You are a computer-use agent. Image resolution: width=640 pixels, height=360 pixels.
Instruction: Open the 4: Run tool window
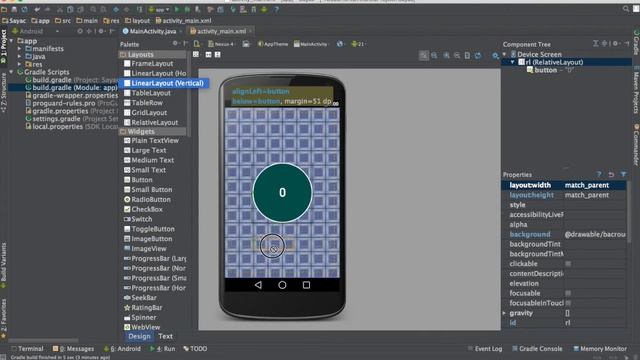(162, 349)
